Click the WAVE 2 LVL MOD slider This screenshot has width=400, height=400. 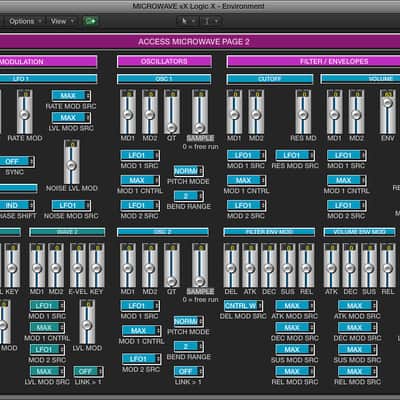(x=87, y=322)
